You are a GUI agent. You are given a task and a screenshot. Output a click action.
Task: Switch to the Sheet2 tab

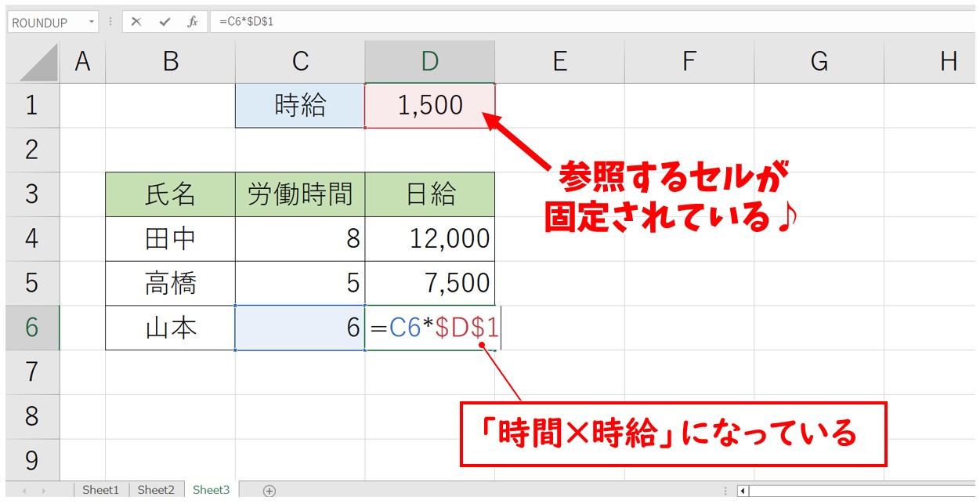[156, 490]
